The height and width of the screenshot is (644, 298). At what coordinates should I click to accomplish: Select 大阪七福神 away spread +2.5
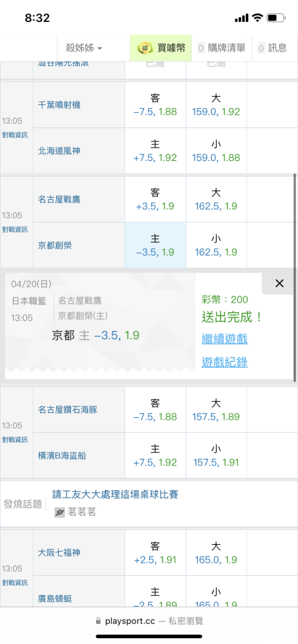pyautogui.click(x=155, y=553)
